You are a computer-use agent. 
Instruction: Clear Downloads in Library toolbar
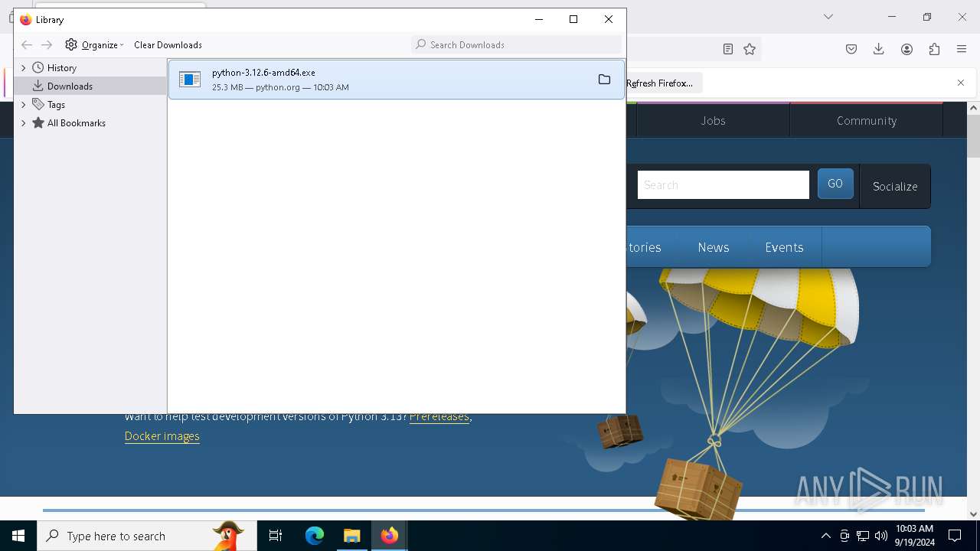click(x=168, y=45)
